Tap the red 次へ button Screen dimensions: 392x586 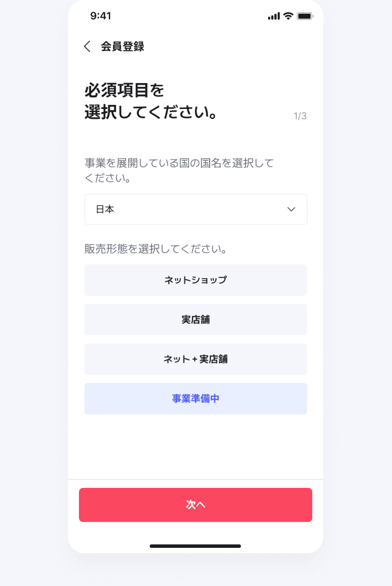point(196,505)
